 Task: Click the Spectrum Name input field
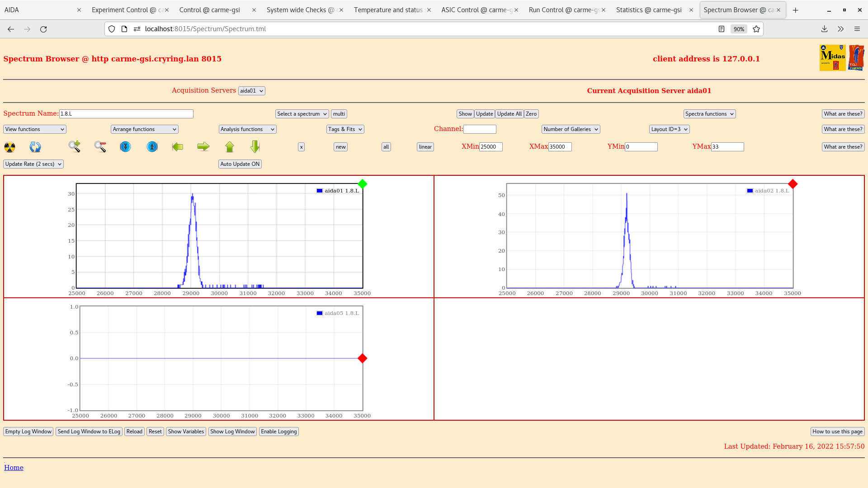coord(126,114)
